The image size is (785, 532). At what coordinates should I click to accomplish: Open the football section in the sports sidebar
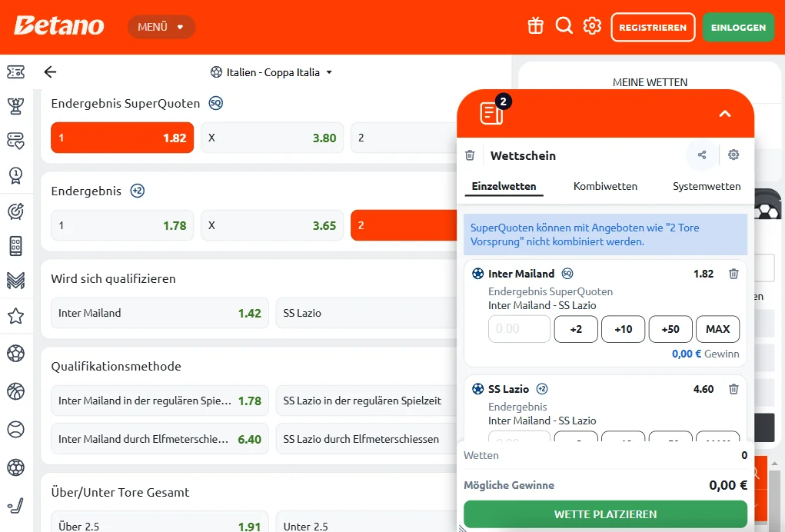16,353
